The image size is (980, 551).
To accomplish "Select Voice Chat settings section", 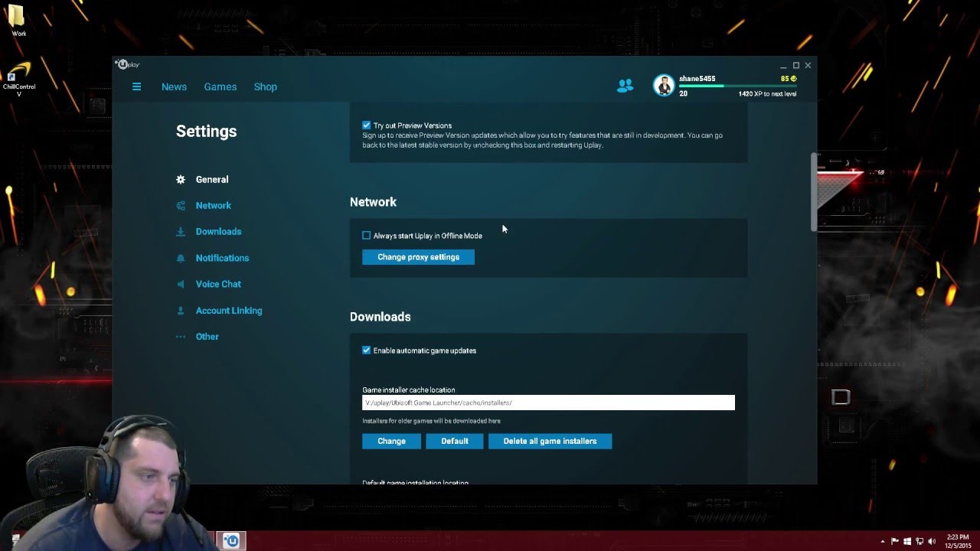I will (x=218, y=285).
